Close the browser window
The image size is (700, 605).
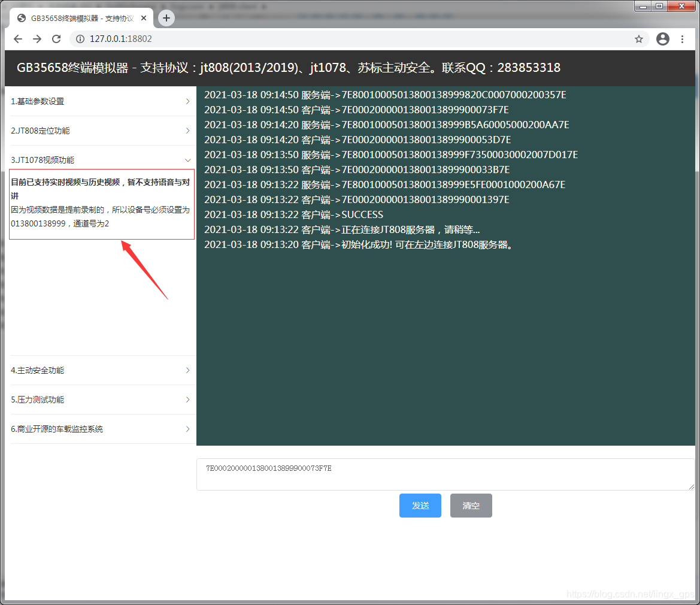click(x=681, y=6)
